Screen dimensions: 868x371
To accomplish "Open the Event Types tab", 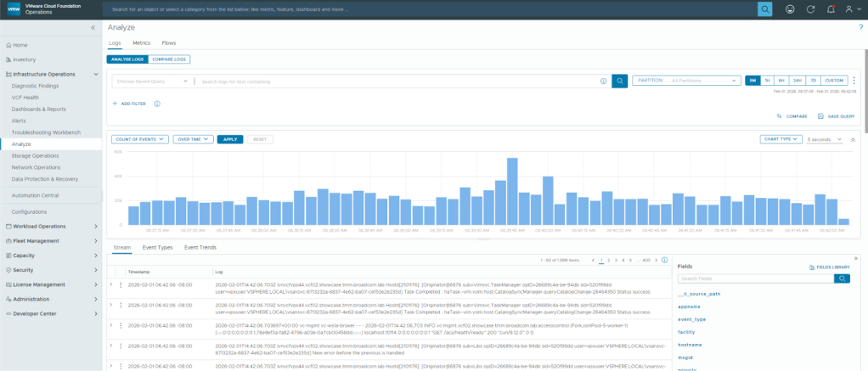I will pyautogui.click(x=157, y=247).
